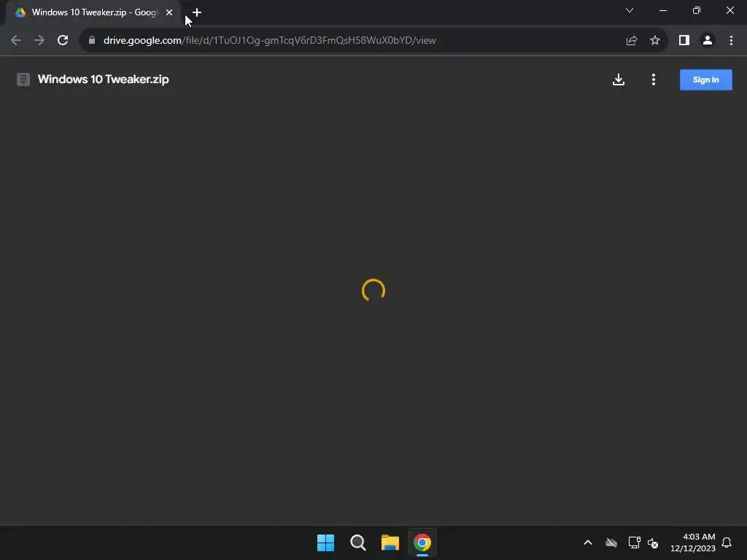This screenshot has height=560, width=747.
Task: Show hidden system tray icons
Action: tap(588, 542)
